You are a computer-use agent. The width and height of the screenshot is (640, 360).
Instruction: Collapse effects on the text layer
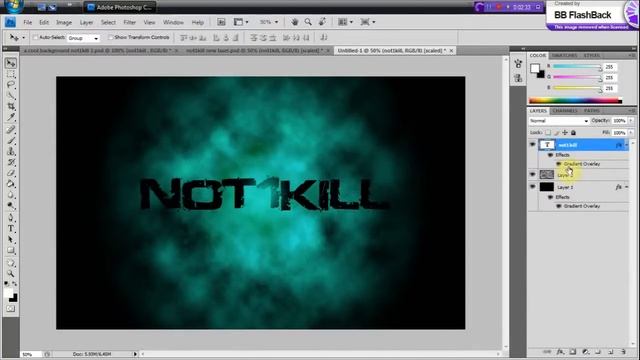click(x=627, y=145)
